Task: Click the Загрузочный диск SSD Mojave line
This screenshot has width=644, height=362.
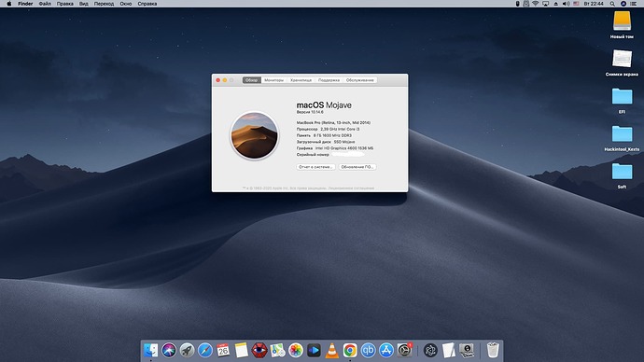Action: point(326,142)
